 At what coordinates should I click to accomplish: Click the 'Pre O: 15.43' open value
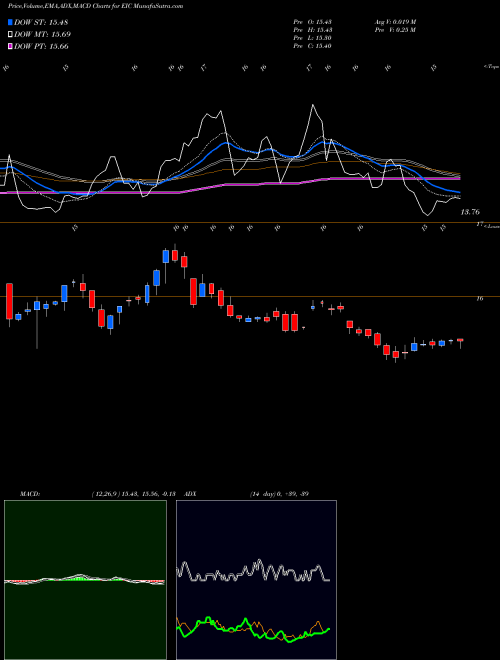[313, 22]
